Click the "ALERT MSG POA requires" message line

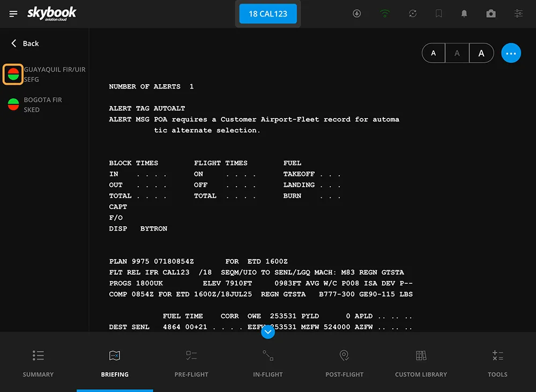(254, 120)
